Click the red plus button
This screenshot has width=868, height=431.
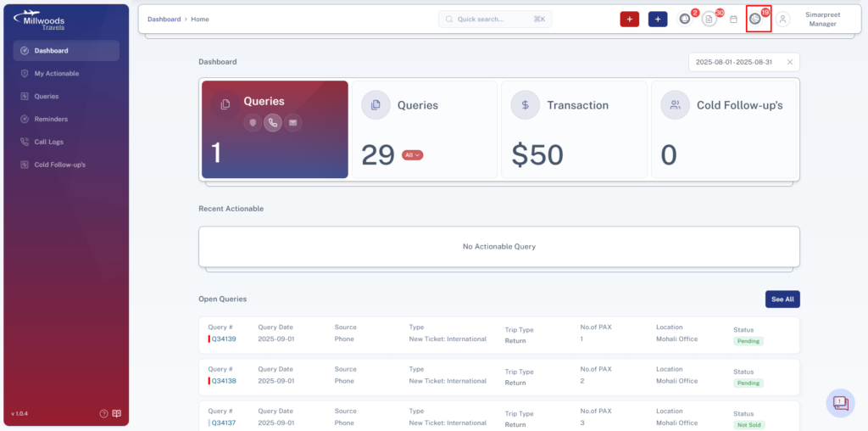630,19
